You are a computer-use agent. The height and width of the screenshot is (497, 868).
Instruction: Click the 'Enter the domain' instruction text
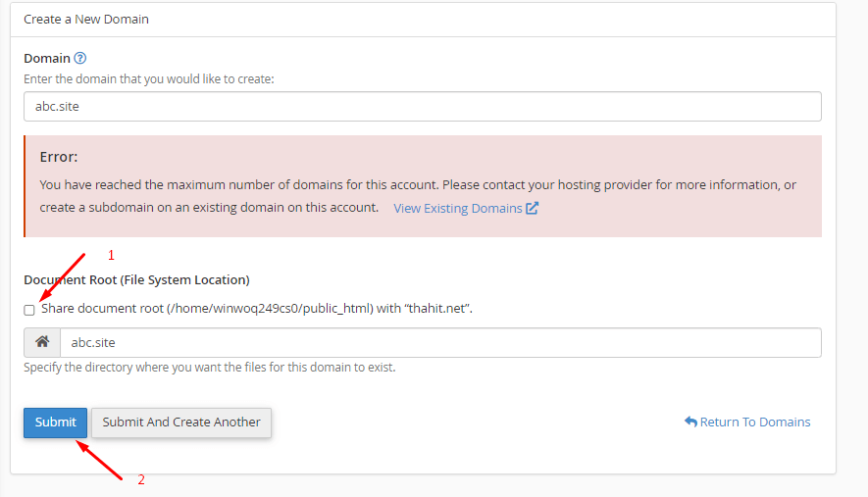point(149,79)
